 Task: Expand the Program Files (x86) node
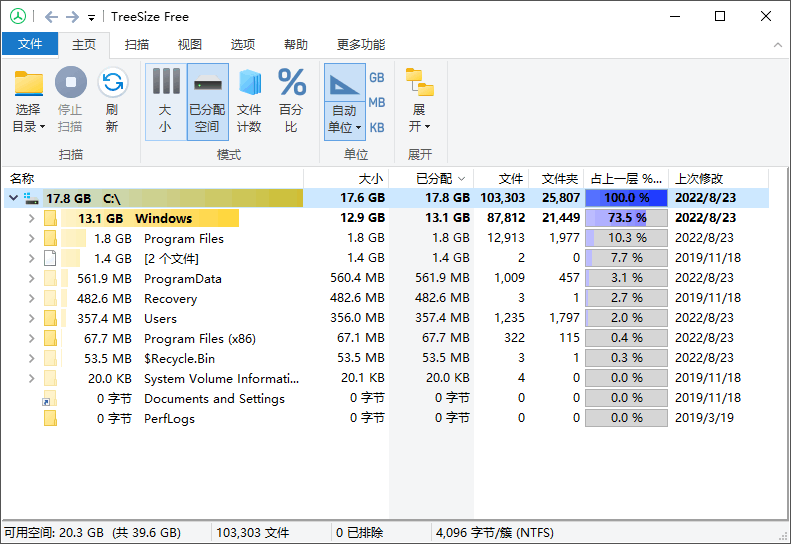(x=32, y=338)
